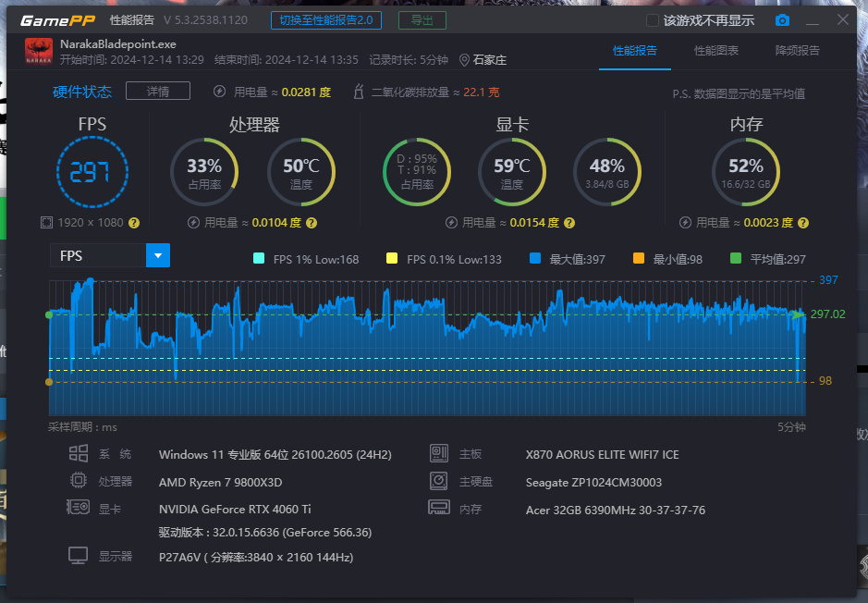This screenshot has width=868, height=603.
Task: Click the Windows system icon beside 系统
Action: point(78,453)
